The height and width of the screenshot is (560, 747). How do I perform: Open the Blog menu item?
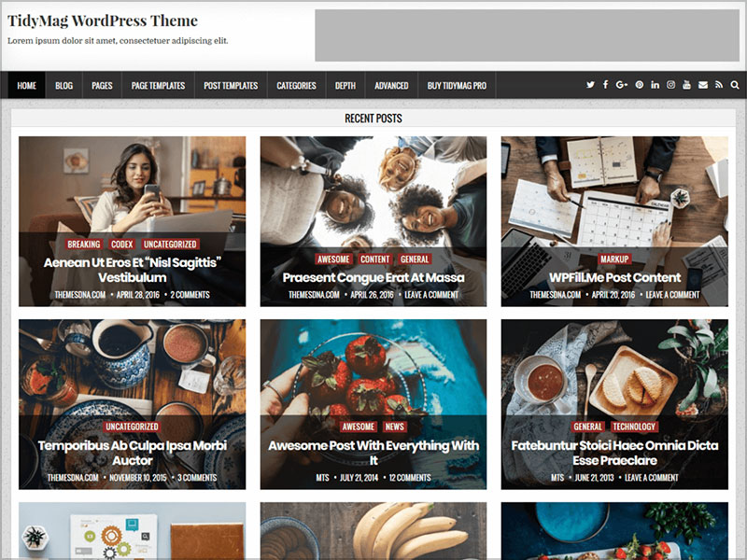[63, 85]
